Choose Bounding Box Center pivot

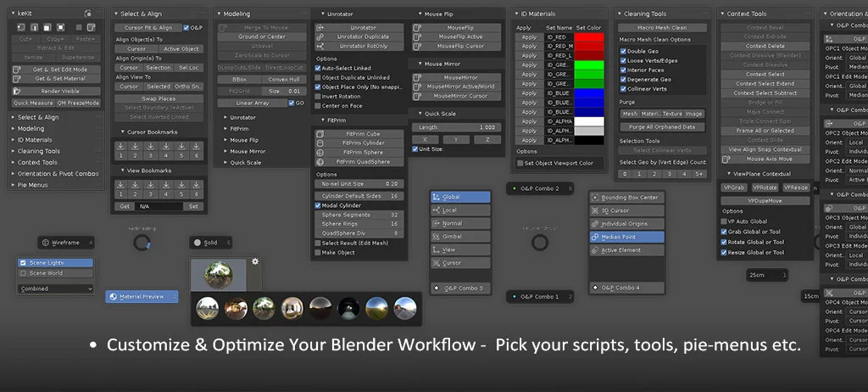click(x=626, y=198)
